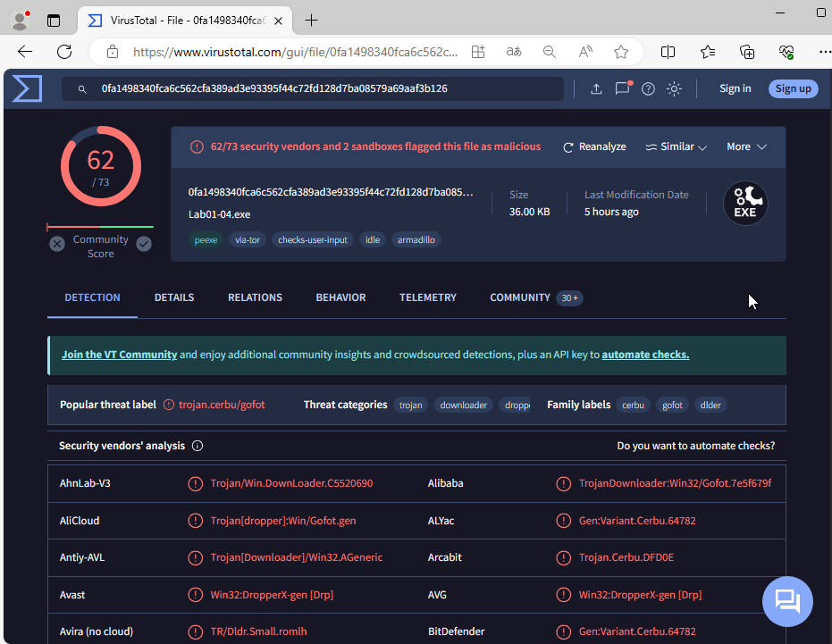
Task: Click the community score downvote X icon
Action: tap(57, 244)
